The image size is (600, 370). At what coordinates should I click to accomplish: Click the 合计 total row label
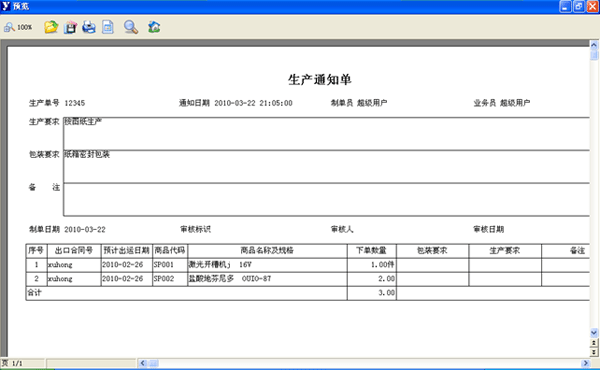click(x=34, y=293)
